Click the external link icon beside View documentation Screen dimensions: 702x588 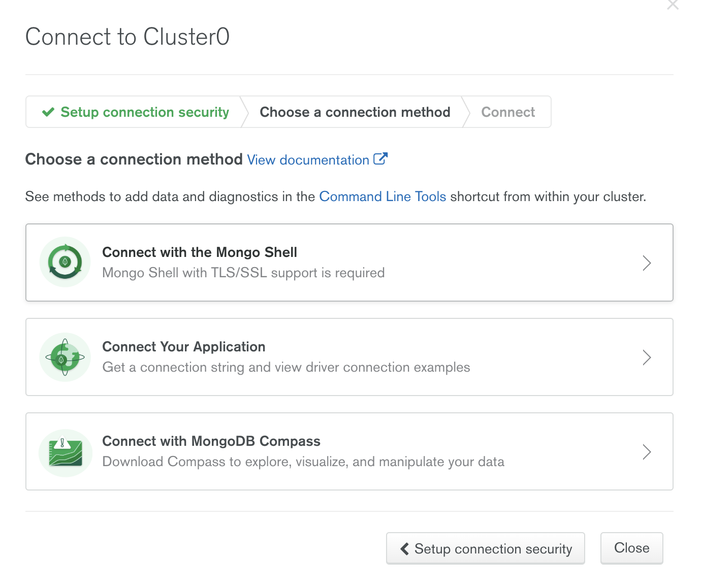click(380, 159)
